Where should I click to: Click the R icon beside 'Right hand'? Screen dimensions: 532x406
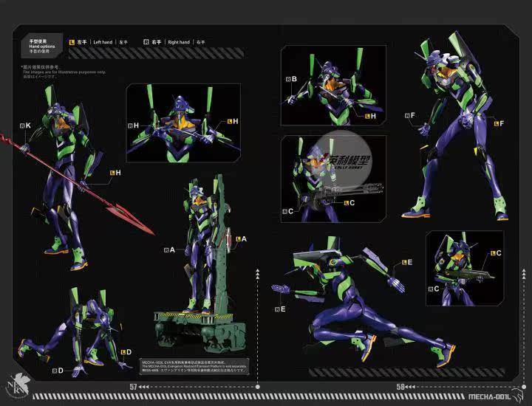[x=146, y=42]
